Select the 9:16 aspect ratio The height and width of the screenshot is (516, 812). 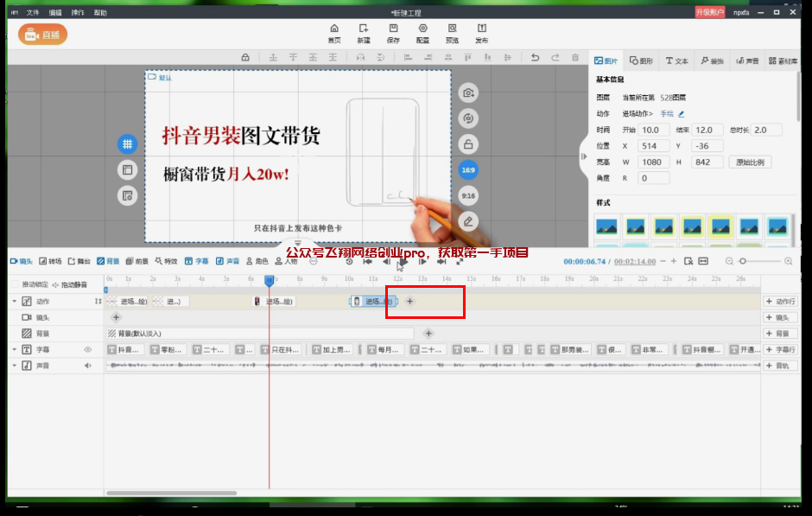click(468, 196)
